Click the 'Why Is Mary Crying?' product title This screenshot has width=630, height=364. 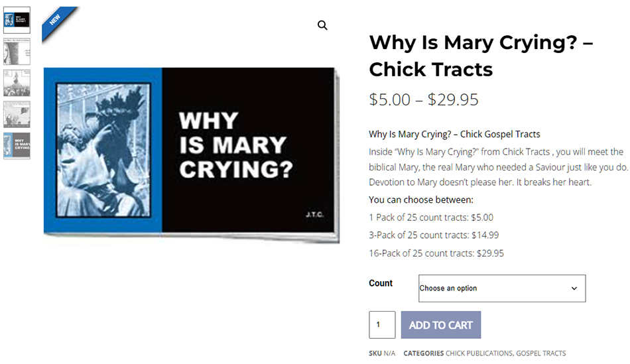[480, 55]
